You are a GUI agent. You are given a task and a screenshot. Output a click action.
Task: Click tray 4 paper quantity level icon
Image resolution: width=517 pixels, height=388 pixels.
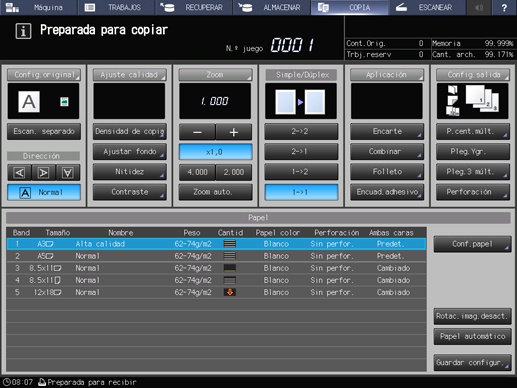click(x=230, y=280)
